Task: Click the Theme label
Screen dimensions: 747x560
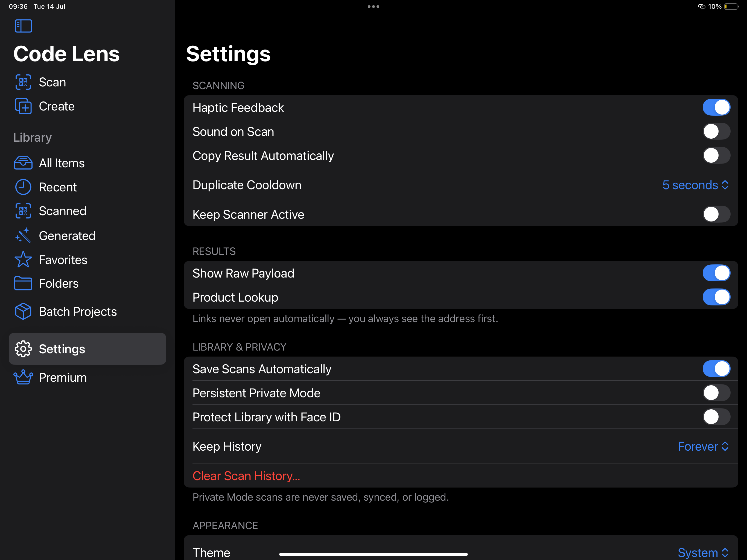Action: coord(211,553)
